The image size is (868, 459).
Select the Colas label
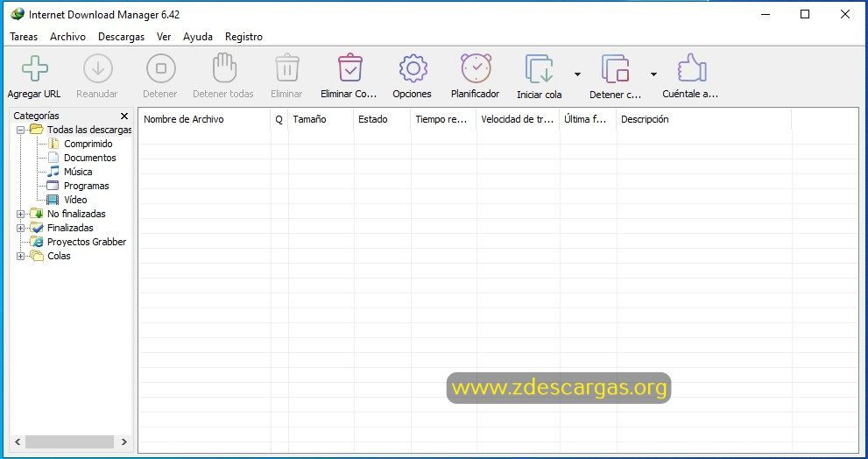(x=59, y=256)
